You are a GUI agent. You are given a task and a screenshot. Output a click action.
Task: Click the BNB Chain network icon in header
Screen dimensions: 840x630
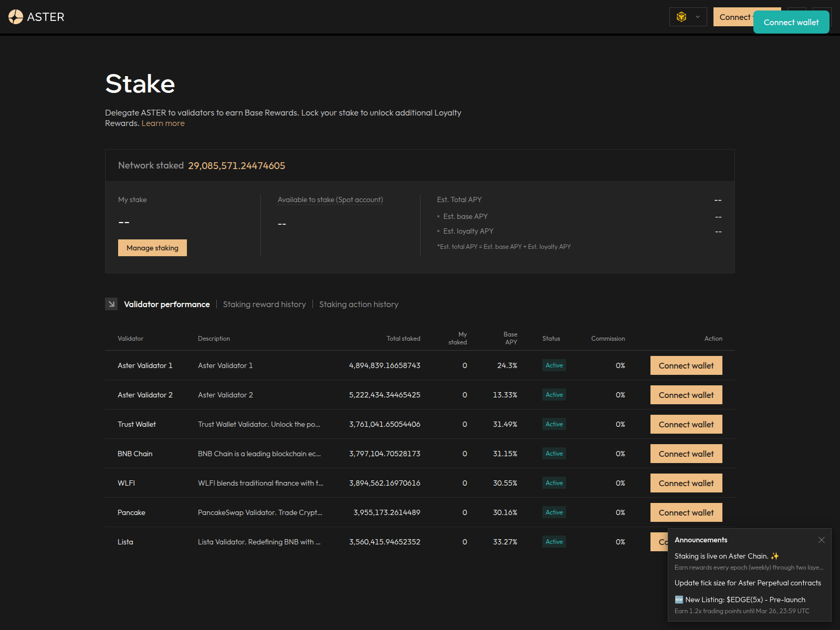point(681,17)
